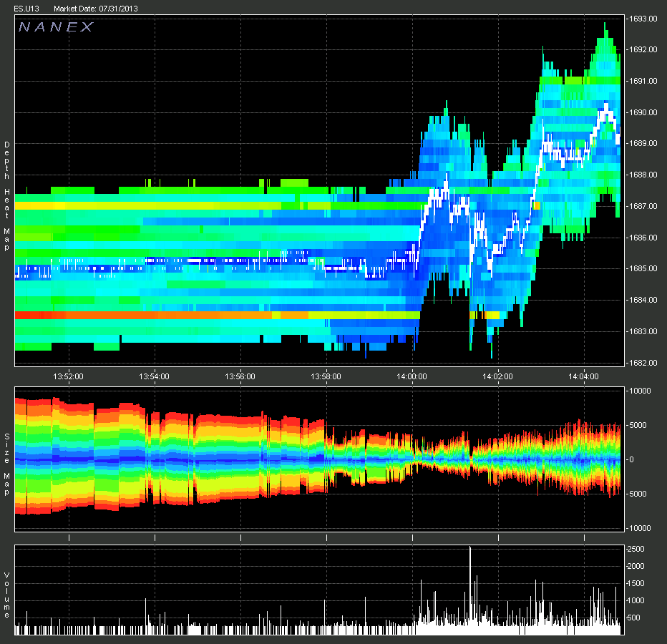The image size is (667, 644).
Task: Click the 1682.00 price axis label
Action: pyautogui.click(x=643, y=363)
